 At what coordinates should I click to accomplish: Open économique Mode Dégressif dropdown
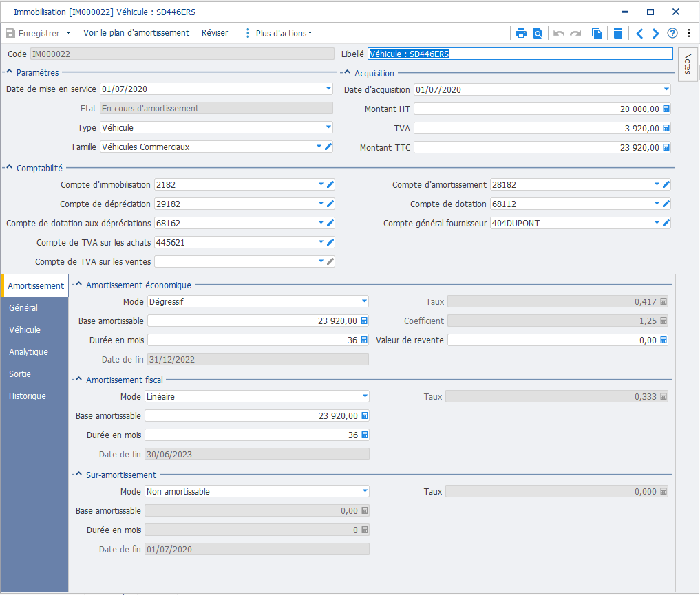point(364,301)
